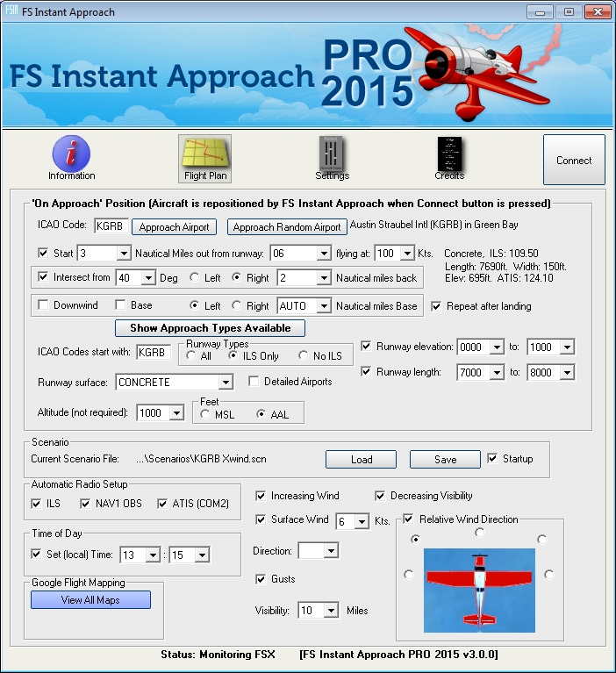Click Show Approach Types Available
Screen dimensions: 616x673
point(210,328)
